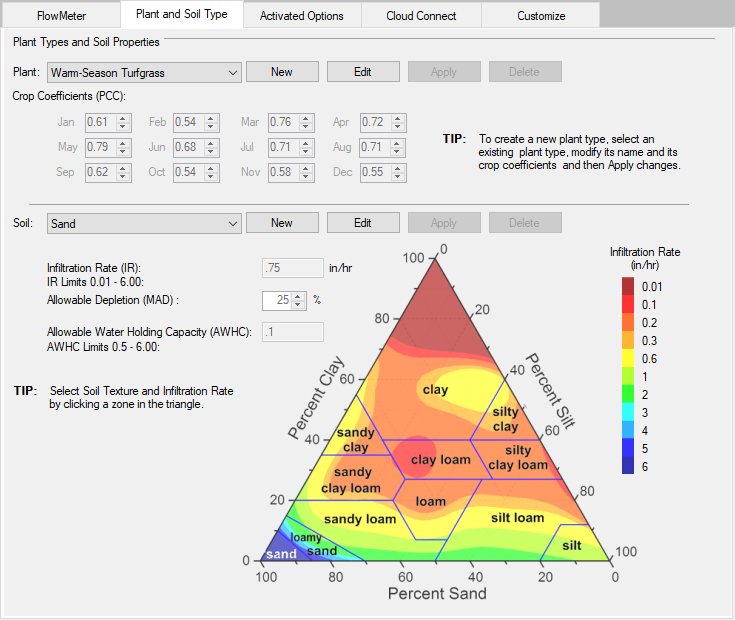Click New button in Soil row
Image resolution: width=735 pixels, height=620 pixels.
(x=282, y=223)
